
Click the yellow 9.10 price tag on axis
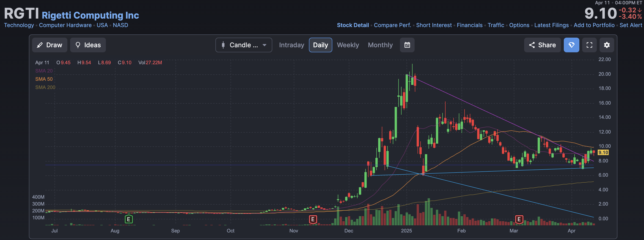603,152
